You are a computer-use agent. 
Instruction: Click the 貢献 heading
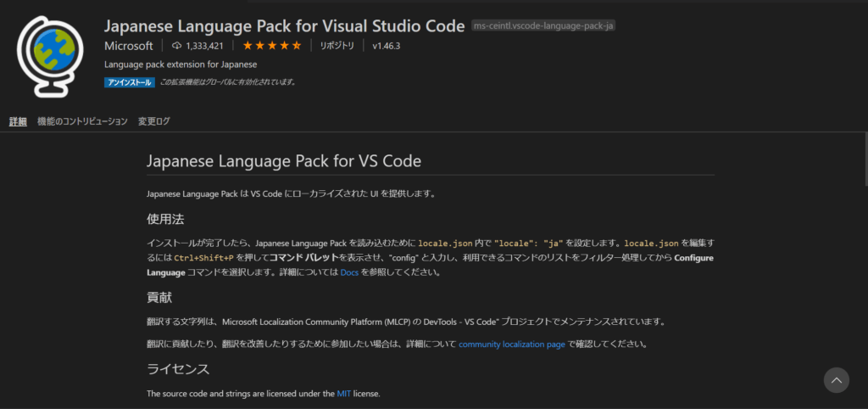159,297
